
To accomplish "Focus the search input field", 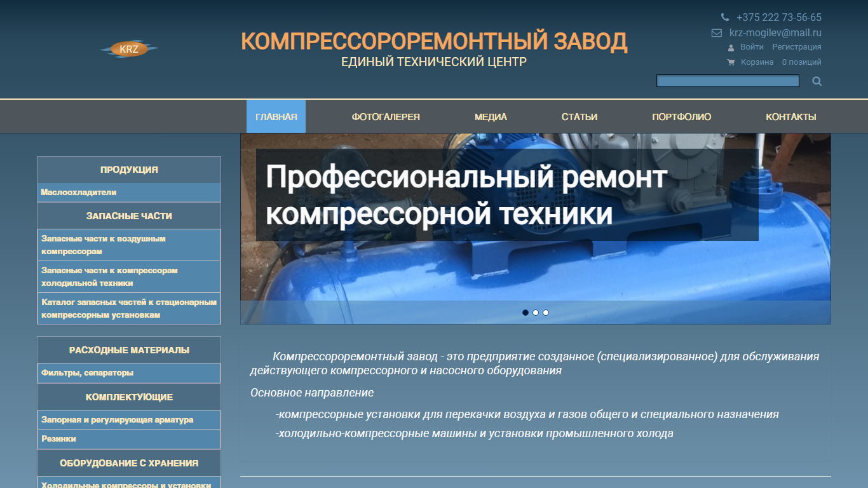I will coord(728,81).
